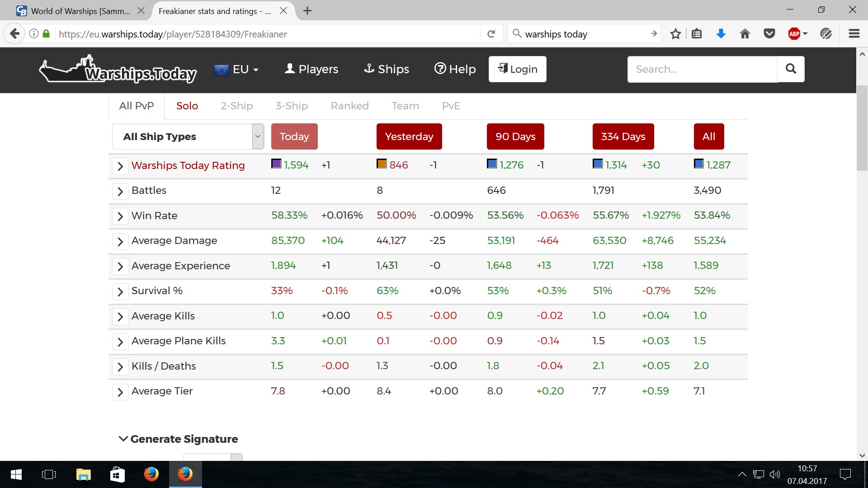This screenshot has height=488, width=868.
Task: Switch to the Ranked tab
Action: pyautogui.click(x=349, y=106)
